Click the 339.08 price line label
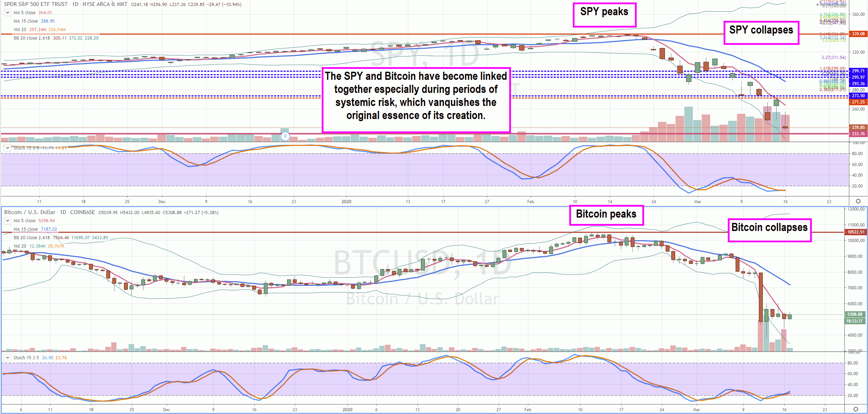 [858, 34]
